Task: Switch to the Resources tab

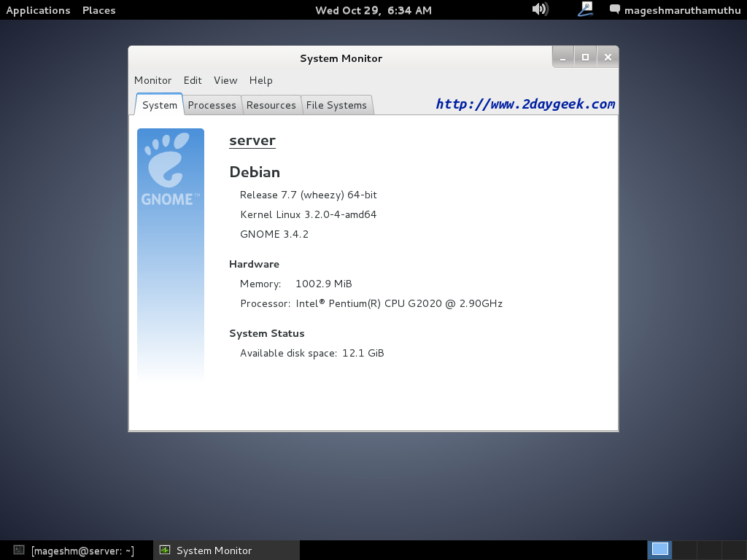Action: [271, 105]
